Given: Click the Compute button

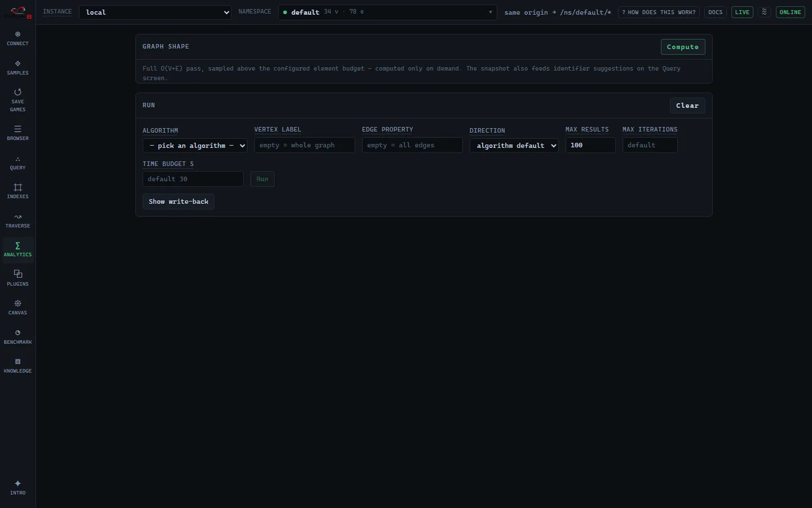Looking at the screenshot, I should [683, 47].
